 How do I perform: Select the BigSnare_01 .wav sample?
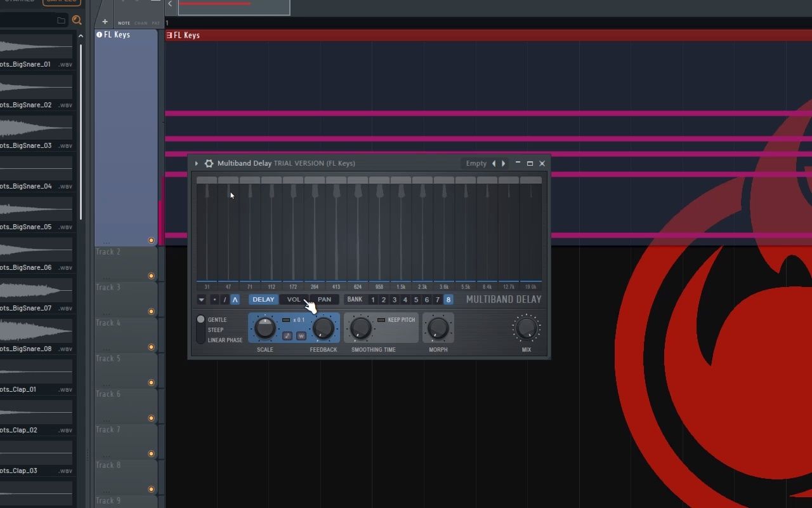pyautogui.click(x=36, y=65)
